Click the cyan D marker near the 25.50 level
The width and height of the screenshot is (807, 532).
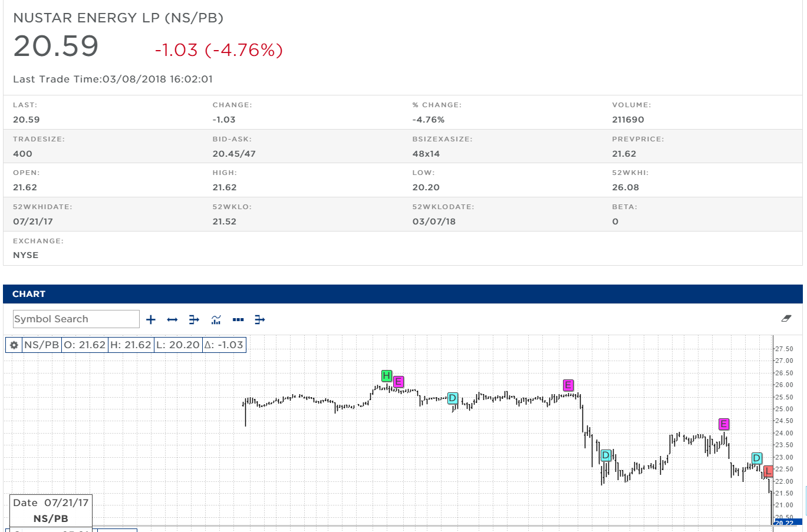coord(453,398)
